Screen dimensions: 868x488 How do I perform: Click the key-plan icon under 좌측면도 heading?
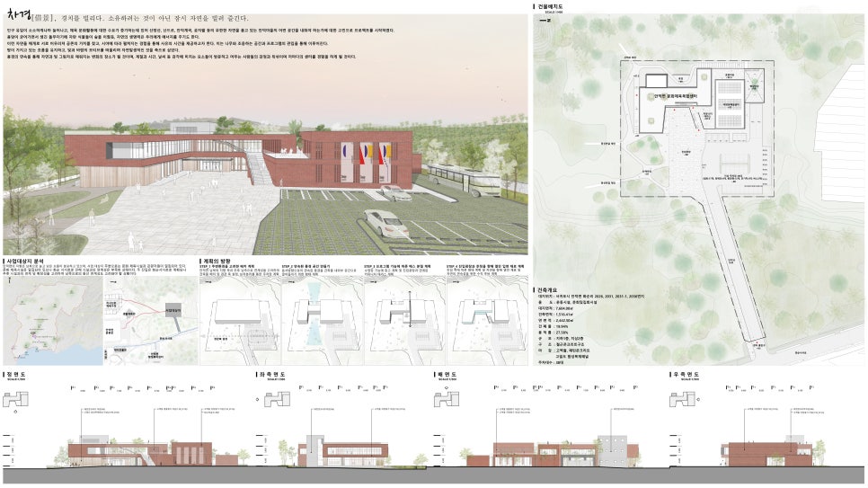[277, 399]
